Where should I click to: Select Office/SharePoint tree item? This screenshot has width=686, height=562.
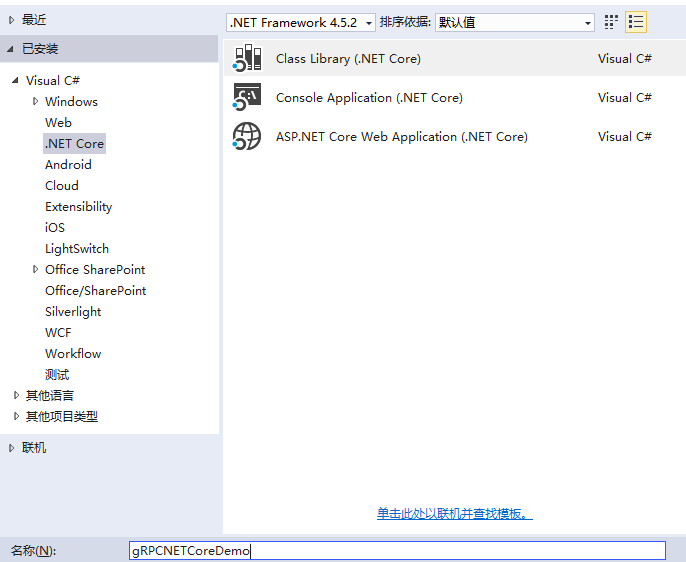(95, 290)
